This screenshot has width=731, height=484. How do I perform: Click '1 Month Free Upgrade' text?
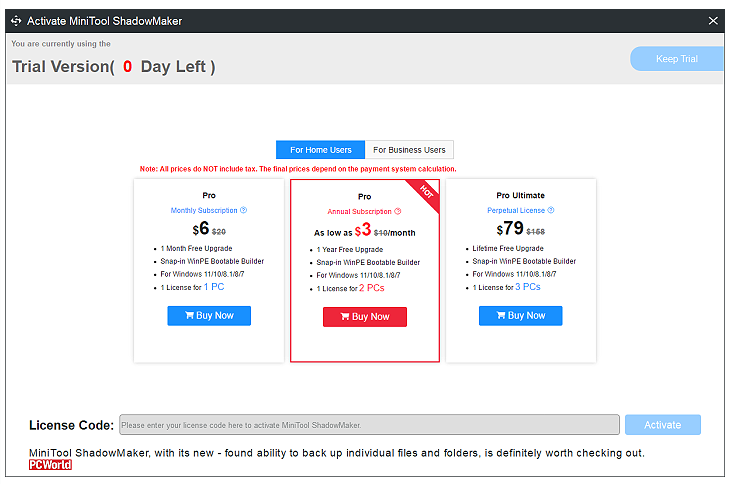pyautogui.click(x=196, y=249)
